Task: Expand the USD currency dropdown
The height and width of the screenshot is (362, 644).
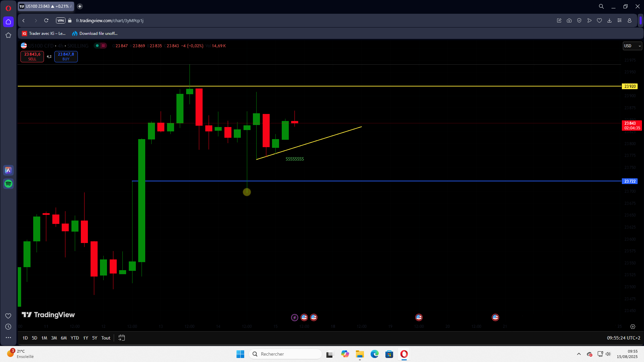Action: [632, 46]
